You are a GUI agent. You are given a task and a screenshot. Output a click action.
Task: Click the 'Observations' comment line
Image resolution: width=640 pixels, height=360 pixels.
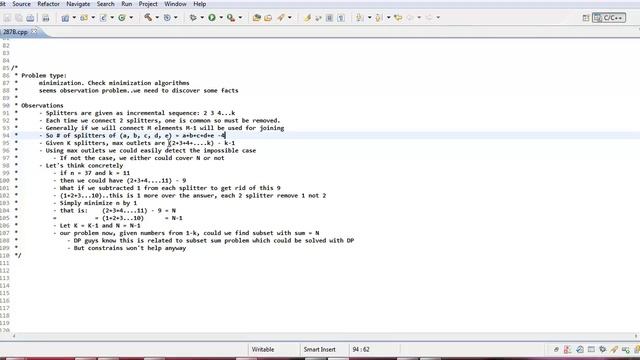42,105
